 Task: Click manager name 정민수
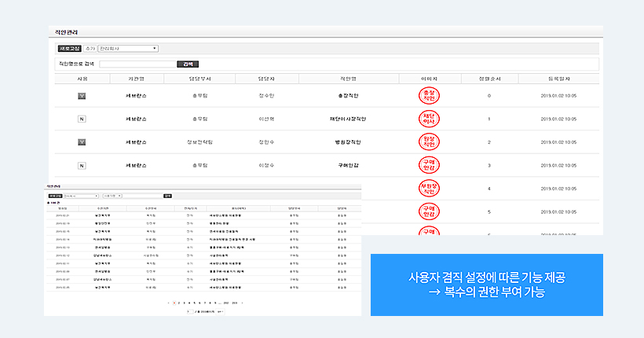[266, 142]
